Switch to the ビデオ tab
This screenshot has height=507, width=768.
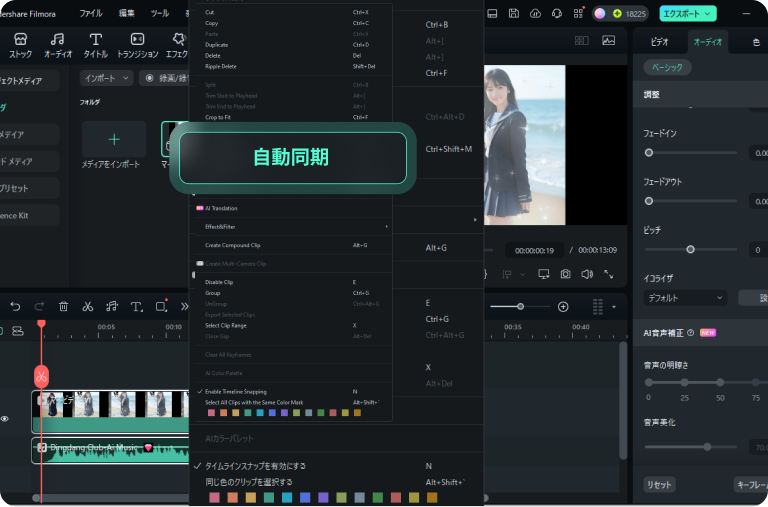pos(659,42)
